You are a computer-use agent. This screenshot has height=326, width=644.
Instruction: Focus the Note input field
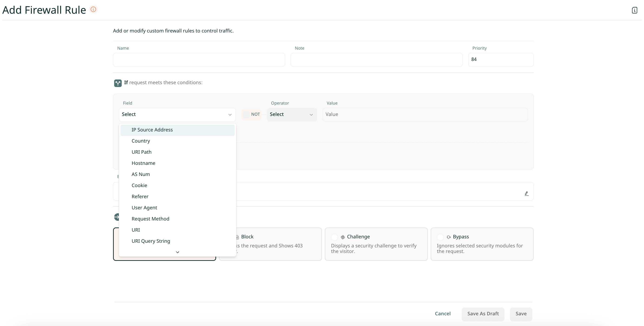pos(376,60)
